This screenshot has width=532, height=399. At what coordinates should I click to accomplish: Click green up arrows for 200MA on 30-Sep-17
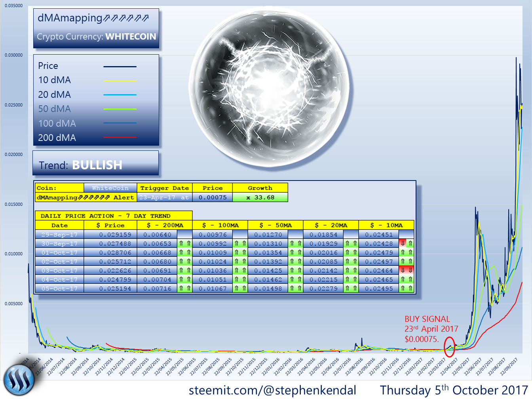coord(185,244)
